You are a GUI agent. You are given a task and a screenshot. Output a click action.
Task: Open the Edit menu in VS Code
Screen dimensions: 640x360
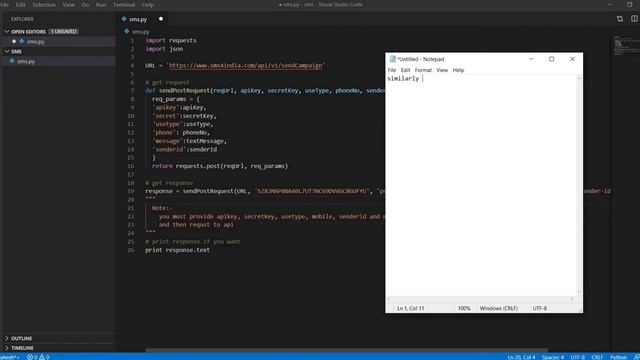[20, 5]
